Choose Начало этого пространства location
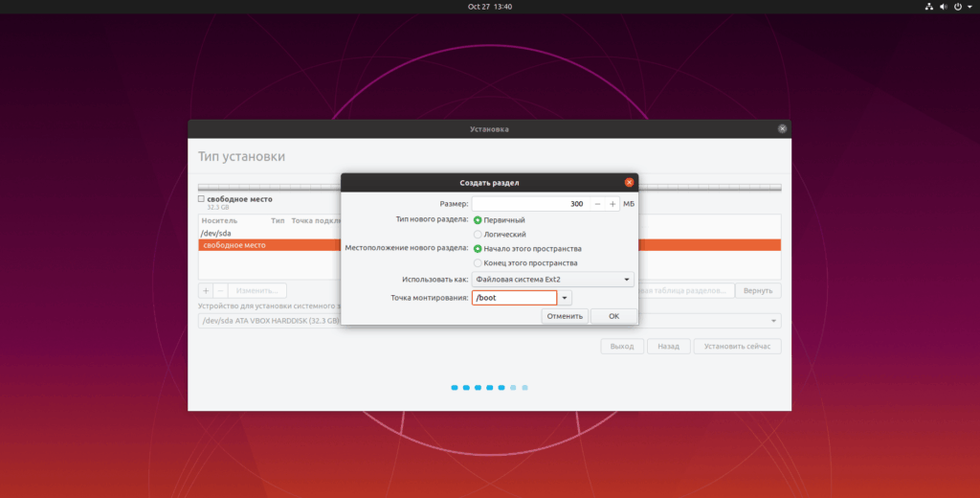This screenshot has width=980, height=498. click(478, 249)
